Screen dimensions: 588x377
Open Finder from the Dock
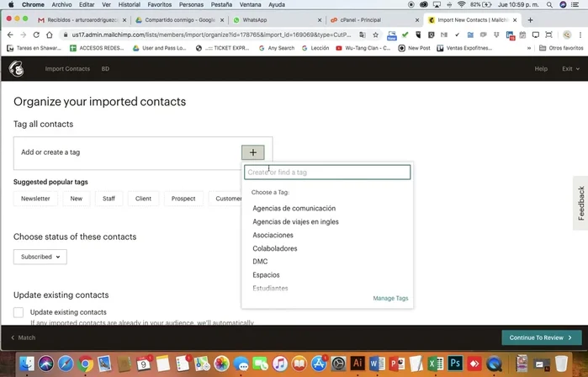point(27,364)
